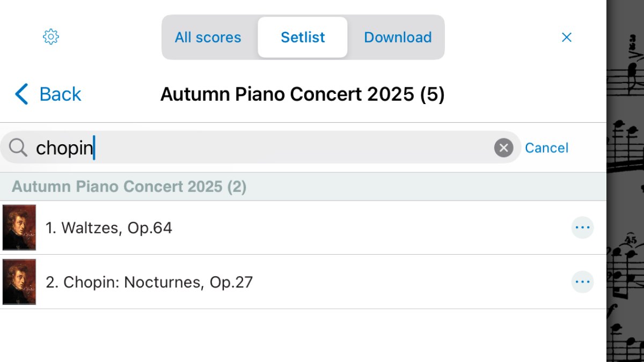Image resolution: width=644 pixels, height=362 pixels.
Task: Go to the Download tab
Action: [x=398, y=38]
